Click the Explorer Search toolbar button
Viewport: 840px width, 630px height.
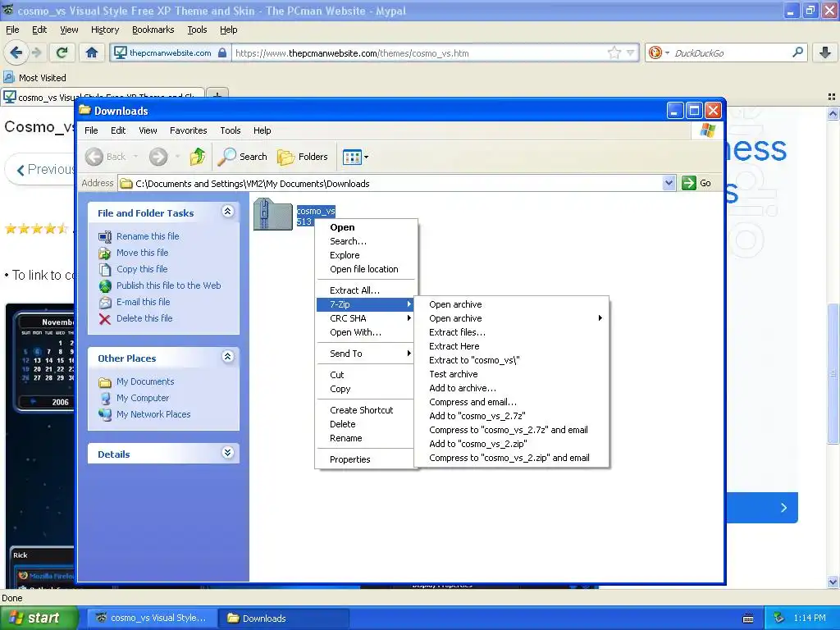pyautogui.click(x=242, y=157)
